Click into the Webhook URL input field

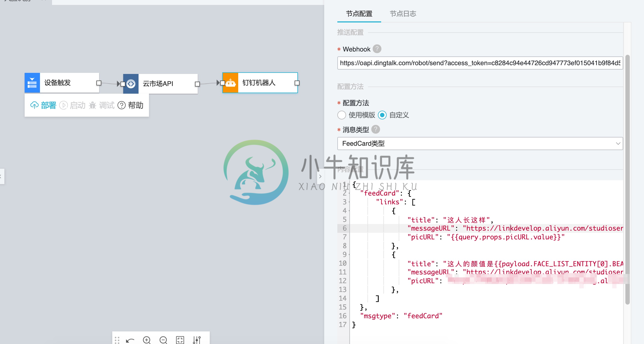[x=480, y=63]
